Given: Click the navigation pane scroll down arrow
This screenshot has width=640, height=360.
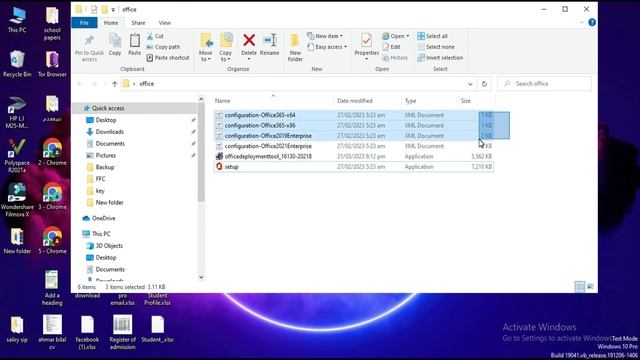Looking at the screenshot, I should 201,277.
